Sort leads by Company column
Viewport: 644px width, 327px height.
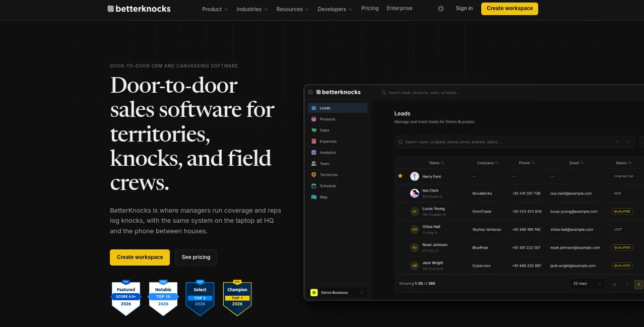pos(488,163)
